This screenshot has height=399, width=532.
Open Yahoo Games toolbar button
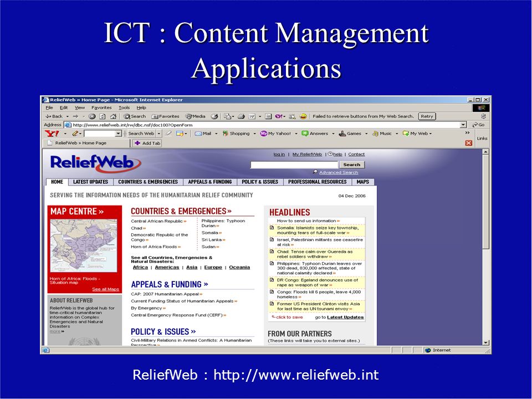pos(350,134)
